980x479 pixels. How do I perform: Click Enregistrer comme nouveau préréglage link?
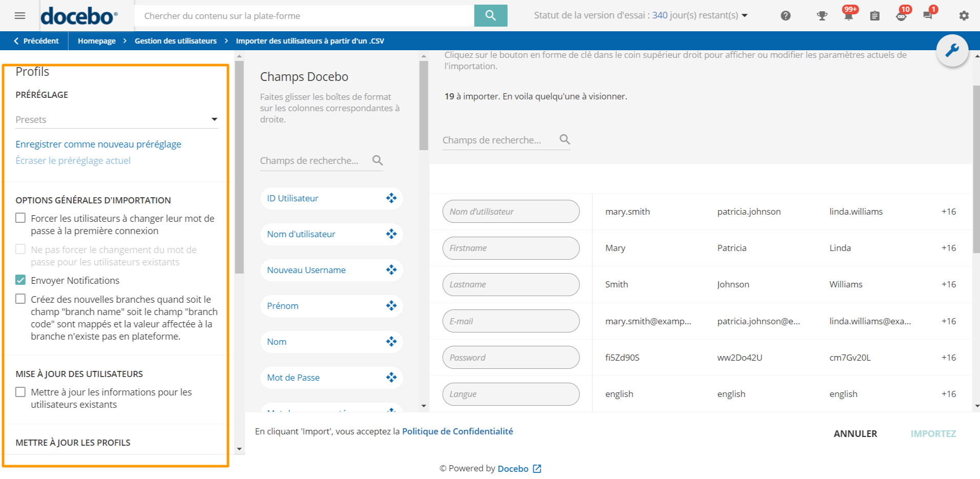[98, 144]
